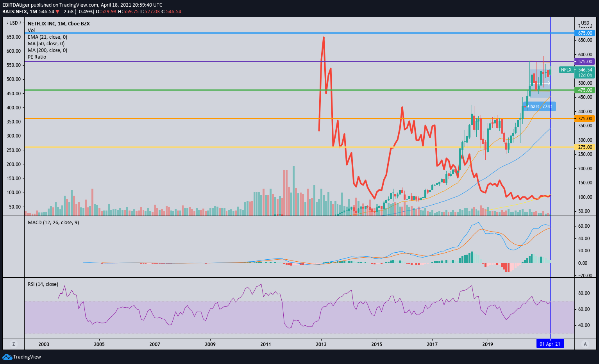Click the purple 575.00 price line label
Image resolution: width=599 pixels, height=364 pixels.
tap(585, 62)
